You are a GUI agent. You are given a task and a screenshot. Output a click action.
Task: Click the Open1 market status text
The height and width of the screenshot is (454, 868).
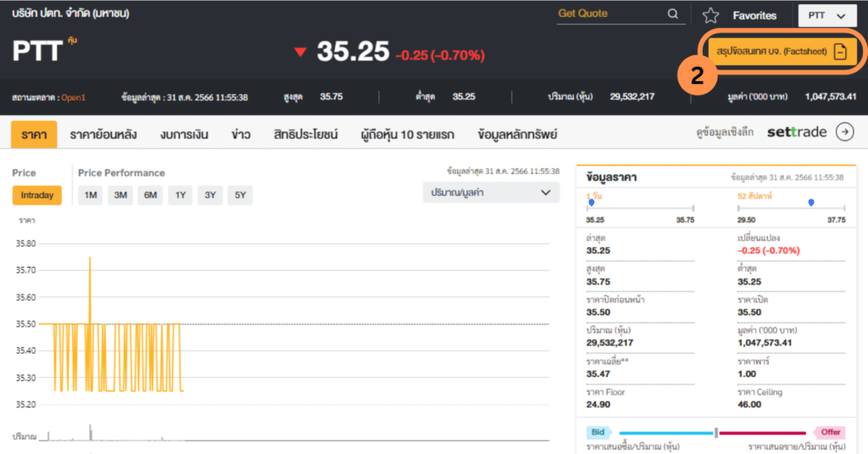pyautogui.click(x=73, y=98)
